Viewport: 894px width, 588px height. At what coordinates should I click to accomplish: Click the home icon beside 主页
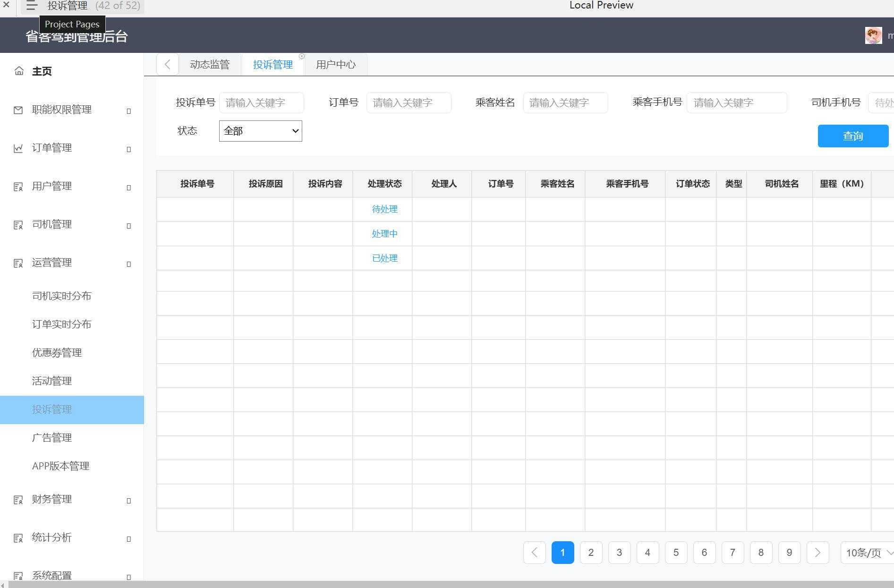pyautogui.click(x=19, y=71)
